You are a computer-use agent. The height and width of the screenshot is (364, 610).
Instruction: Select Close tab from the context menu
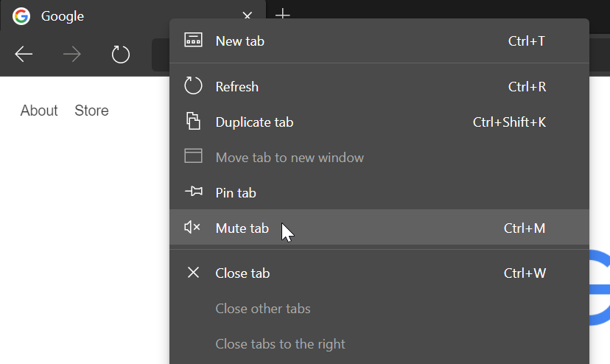242,273
